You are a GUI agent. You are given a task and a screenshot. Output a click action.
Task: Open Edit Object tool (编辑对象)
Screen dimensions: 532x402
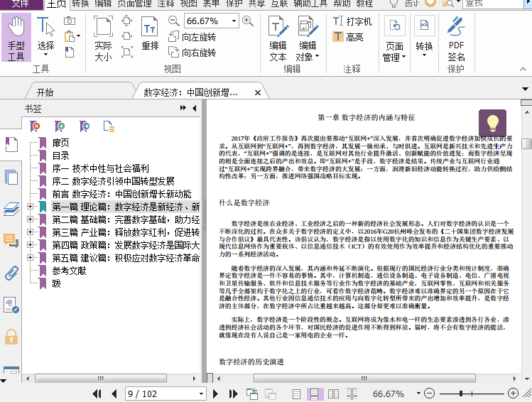click(x=308, y=38)
